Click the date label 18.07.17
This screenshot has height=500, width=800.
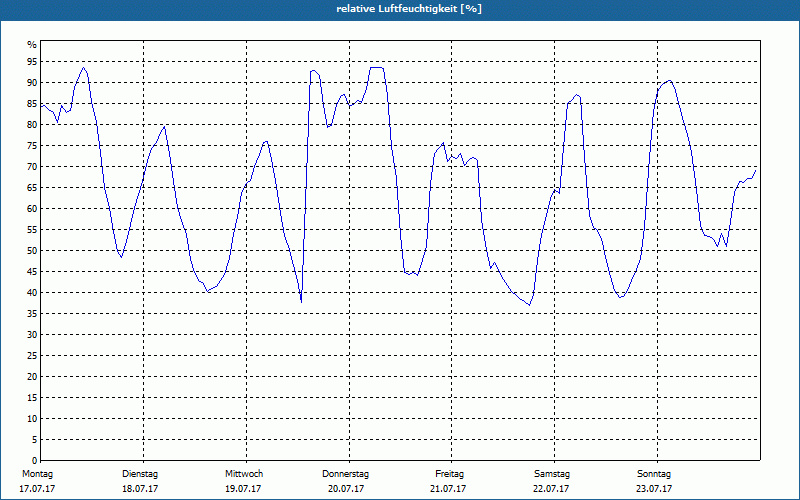pyautogui.click(x=140, y=489)
